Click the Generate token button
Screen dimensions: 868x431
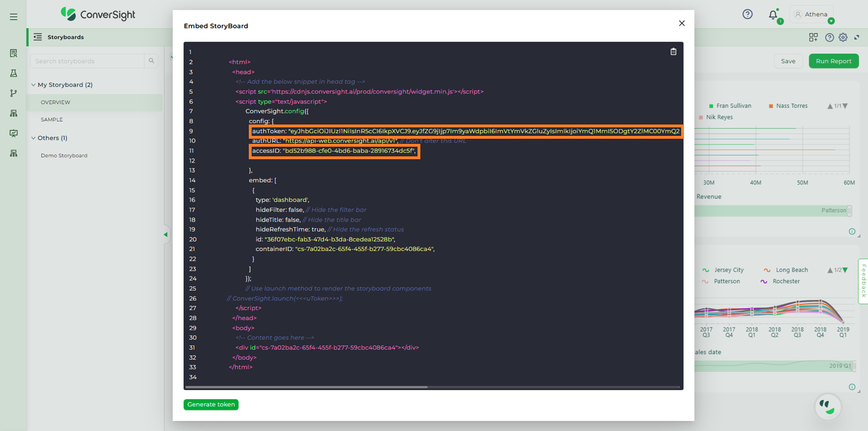coord(211,405)
